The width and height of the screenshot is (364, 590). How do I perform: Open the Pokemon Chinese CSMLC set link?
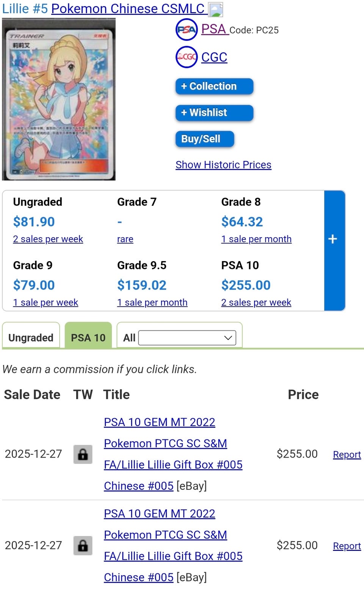coord(128,8)
